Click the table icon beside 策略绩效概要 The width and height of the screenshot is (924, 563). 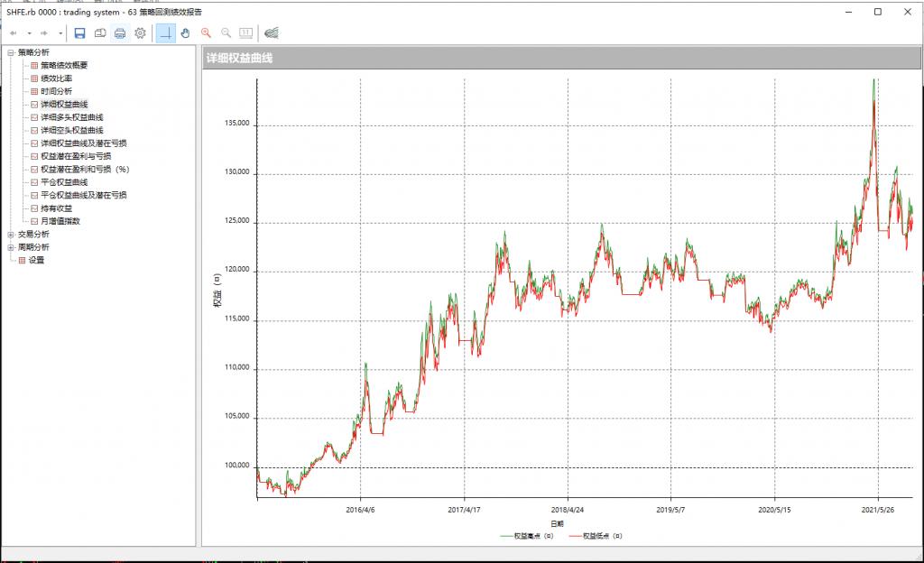[x=34, y=65]
